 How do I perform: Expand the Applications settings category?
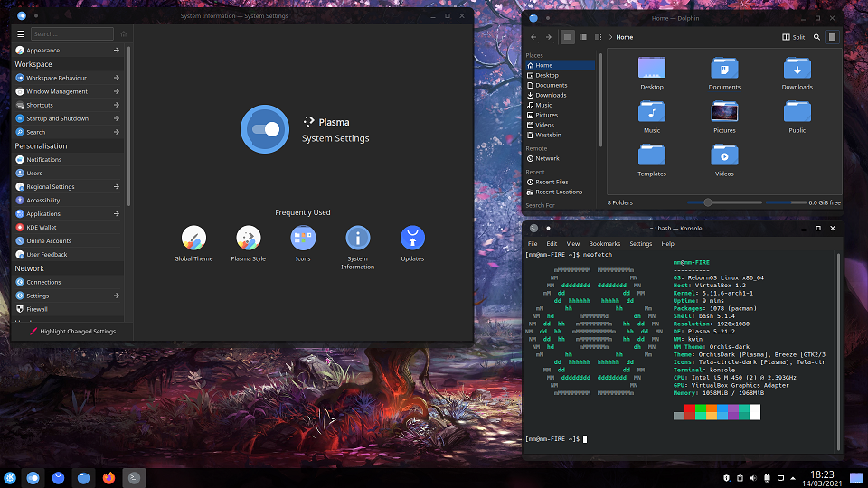tap(68, 213)
